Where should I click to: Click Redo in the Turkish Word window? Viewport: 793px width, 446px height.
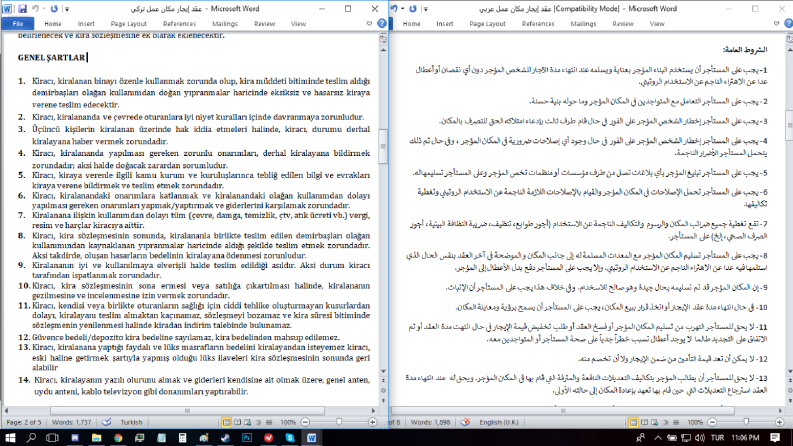[54, 9]
